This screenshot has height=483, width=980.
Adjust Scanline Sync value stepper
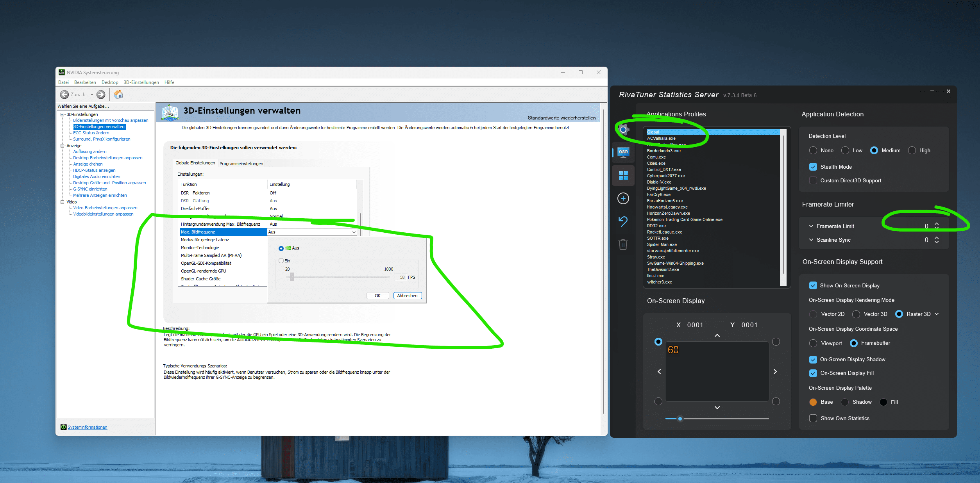(x=937, y=240)
